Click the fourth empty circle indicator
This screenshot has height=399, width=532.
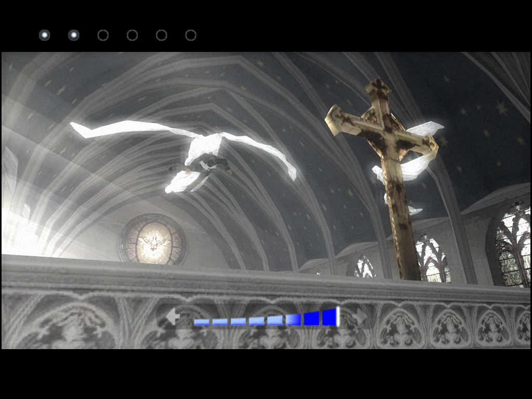pos(132,35)
